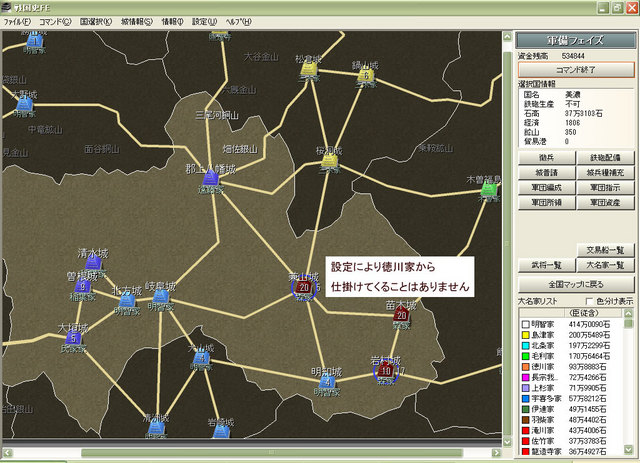Select 滝川家 row in daimyo list
Image resolution: width=640 pixels, height=463 pixels.
[x=571, y=430]
